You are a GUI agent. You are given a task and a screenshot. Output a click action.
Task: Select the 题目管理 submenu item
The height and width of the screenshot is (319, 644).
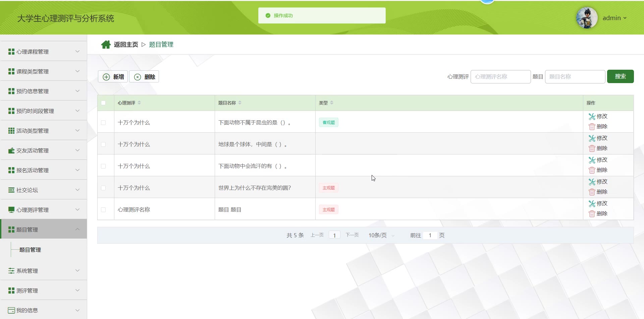pos(30,250)
